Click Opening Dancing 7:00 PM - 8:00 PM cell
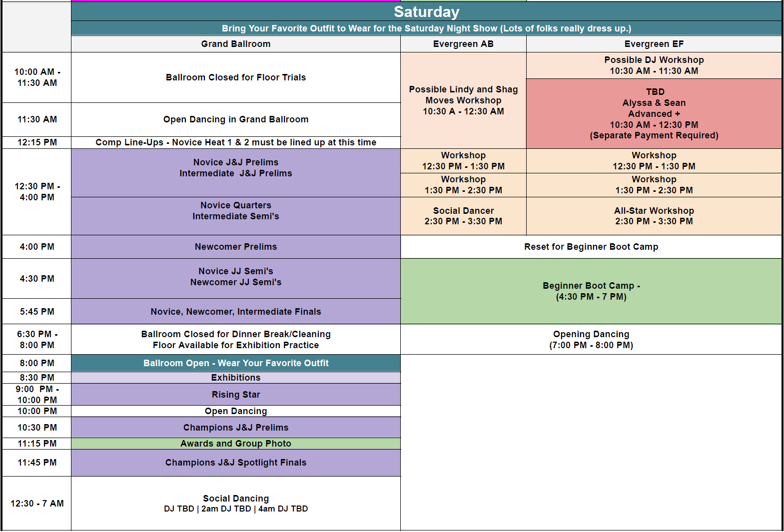The width and height of the screenshot is (784, 532). coord(591,340)
